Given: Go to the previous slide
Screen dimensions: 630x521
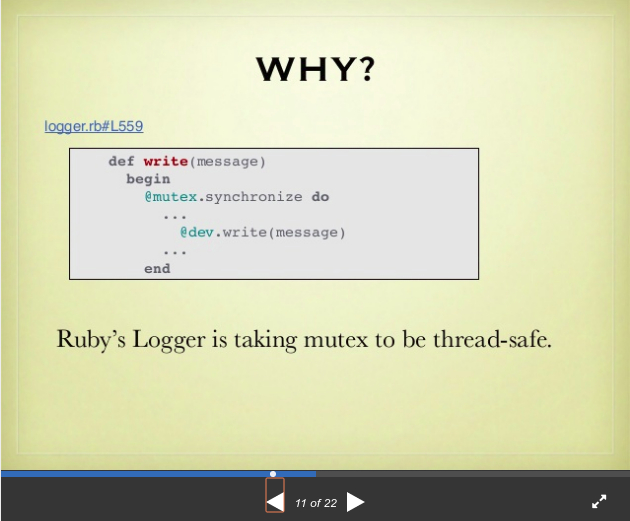Looking at the screenshot, I should point(275,502).
